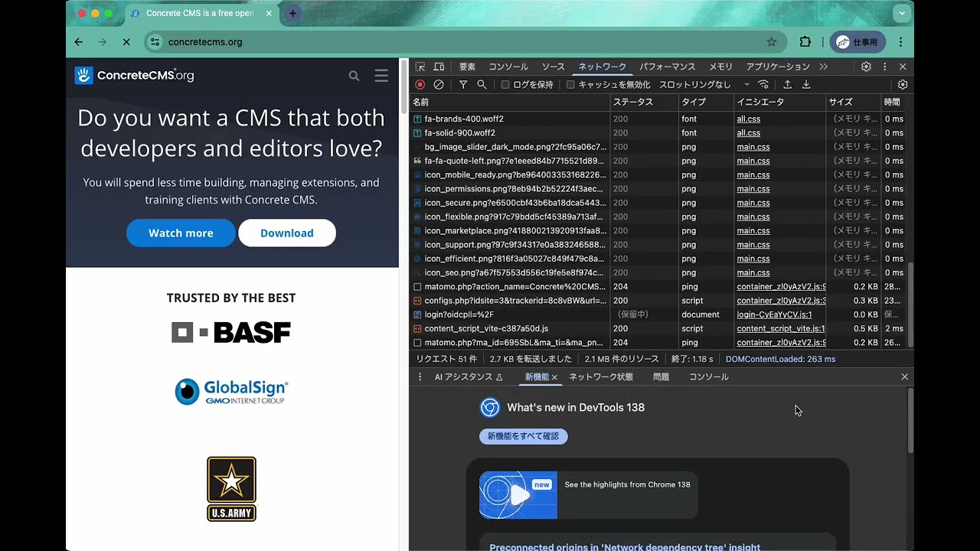
Task: Click the inspect element picker icon
Action: pyautogui.click(x=420, y=67)
